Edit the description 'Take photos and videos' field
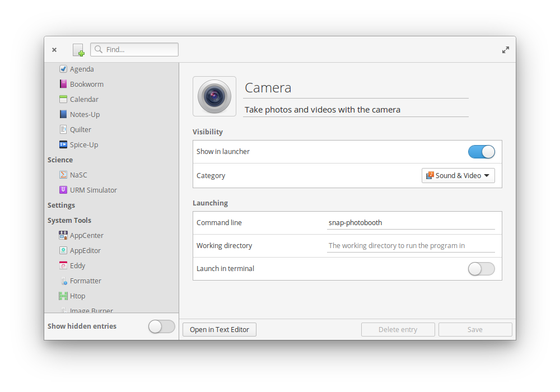Viewport: 560px width, 392px height. (x=356, y=110)
